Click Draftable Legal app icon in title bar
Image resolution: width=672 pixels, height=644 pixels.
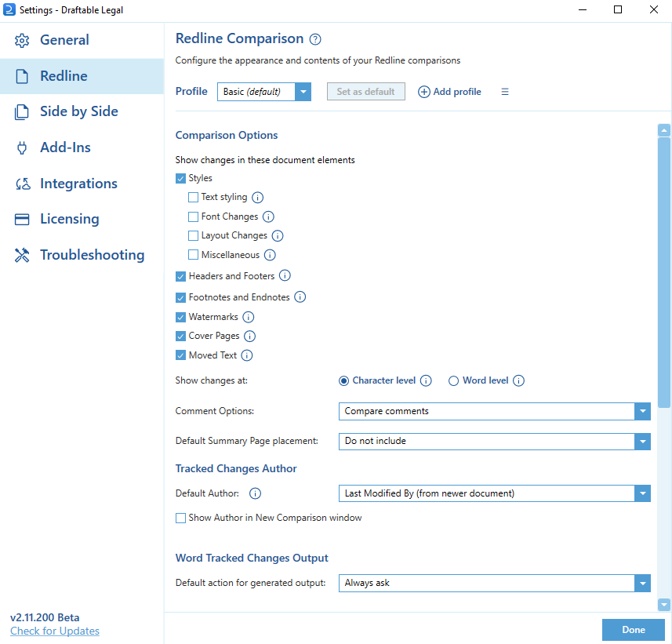coord(9,9)
